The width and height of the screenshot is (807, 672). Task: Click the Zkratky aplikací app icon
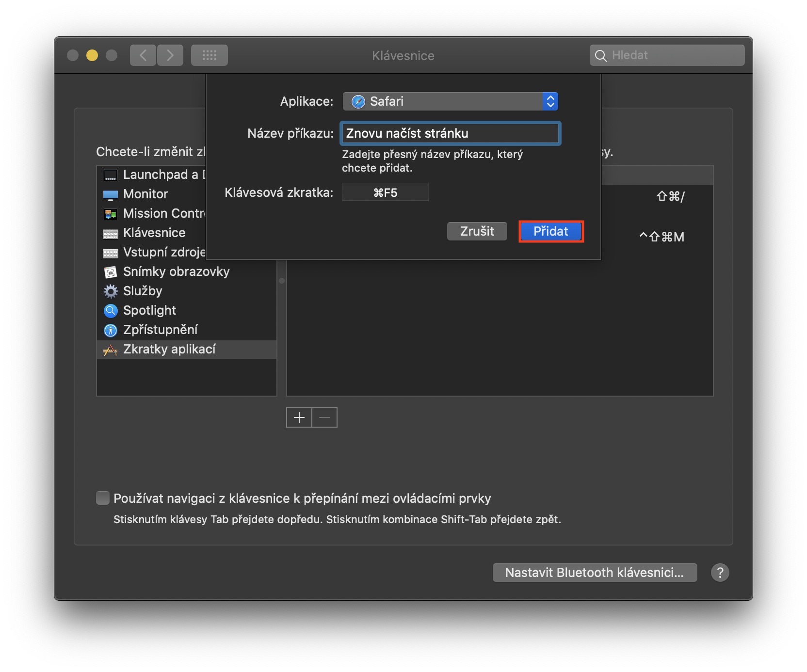pos(111,350)
